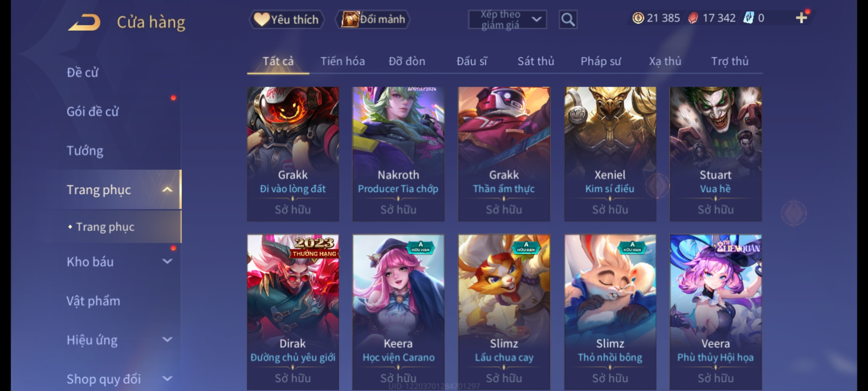Switch to the Sát thủ tab

click(536, 61)
